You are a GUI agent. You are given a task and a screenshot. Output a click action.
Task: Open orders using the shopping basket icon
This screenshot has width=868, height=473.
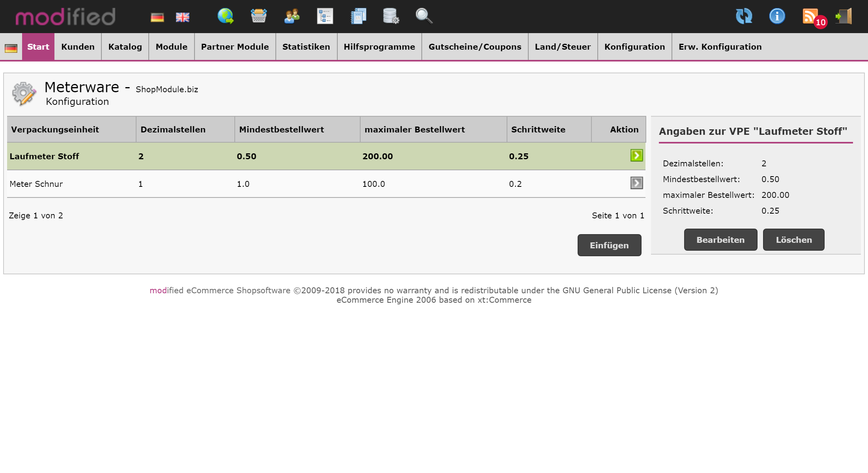coord(259,17)
